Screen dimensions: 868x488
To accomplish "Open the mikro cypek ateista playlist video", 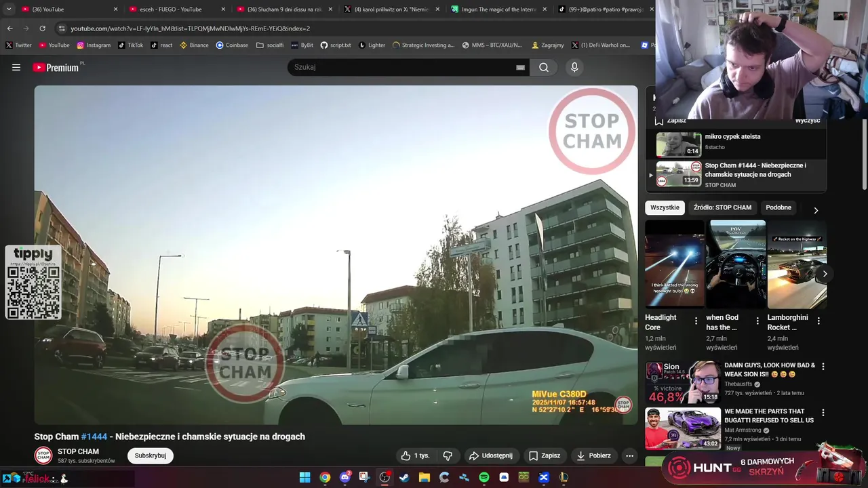I will [736, 144].
